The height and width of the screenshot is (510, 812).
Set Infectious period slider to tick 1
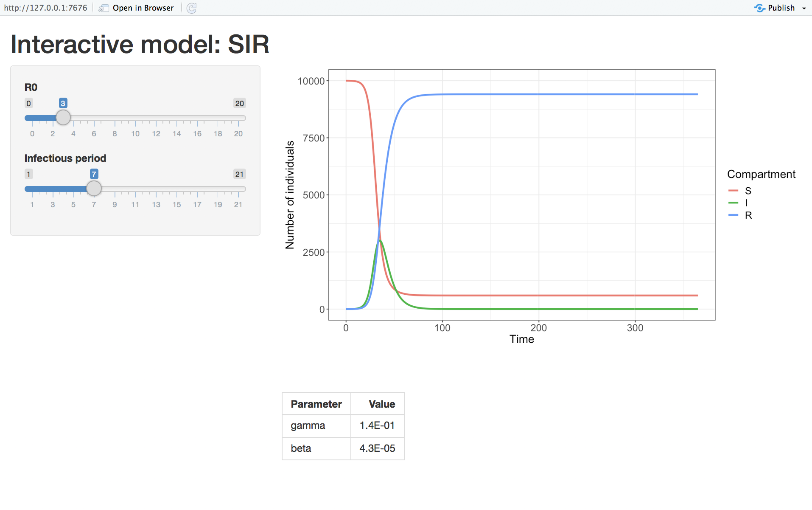(x=32, y=189)
